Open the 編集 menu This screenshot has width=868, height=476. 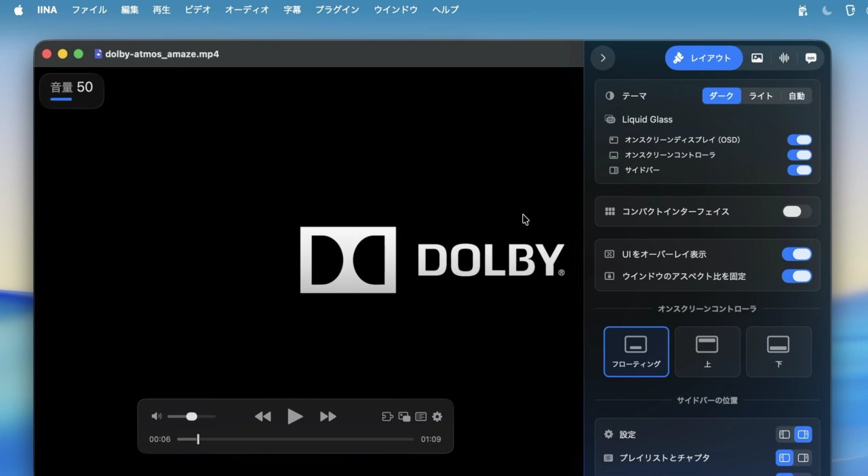click(130, 10)
